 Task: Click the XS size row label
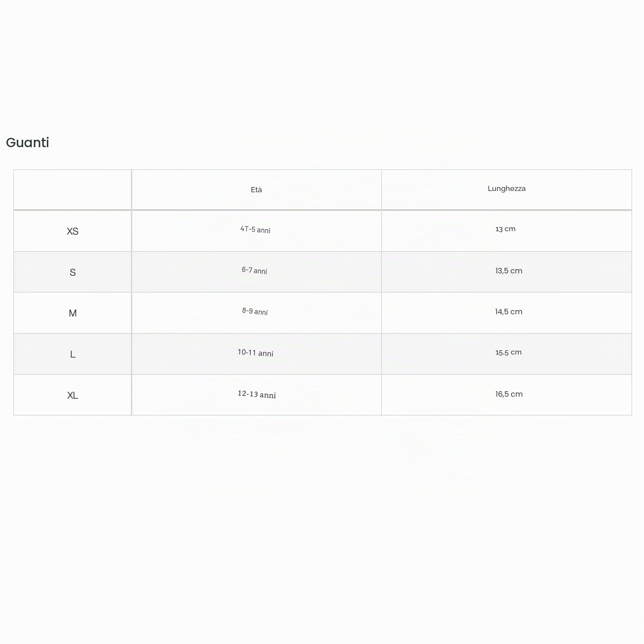pos(72,231)
